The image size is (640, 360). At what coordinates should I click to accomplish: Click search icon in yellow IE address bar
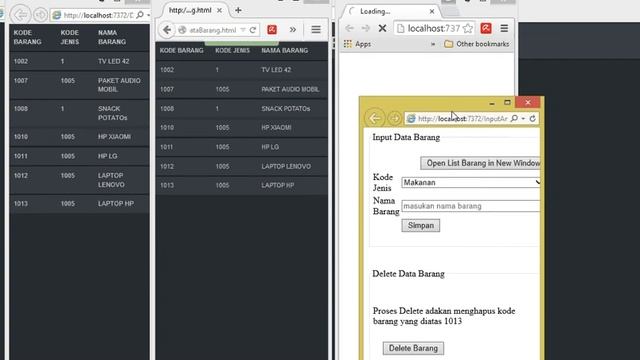coord(514,118)
